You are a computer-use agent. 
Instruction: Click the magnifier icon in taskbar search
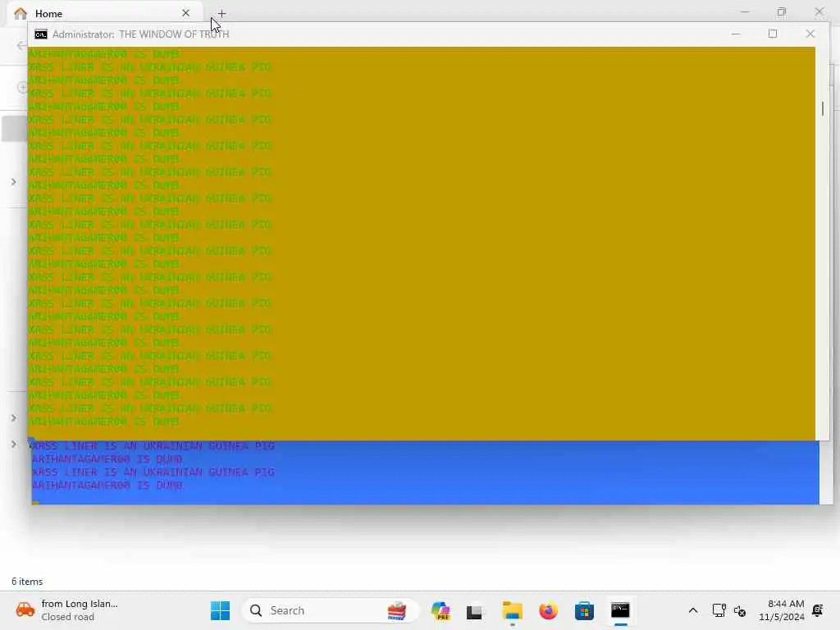pyautogui.click(x=256, y=610)
